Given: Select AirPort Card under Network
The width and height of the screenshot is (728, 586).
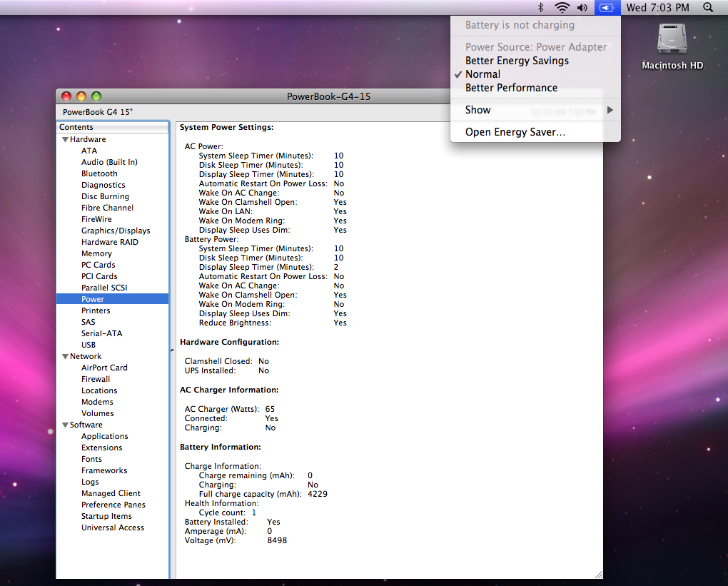Looking at the screenshot, I should 112,368.
